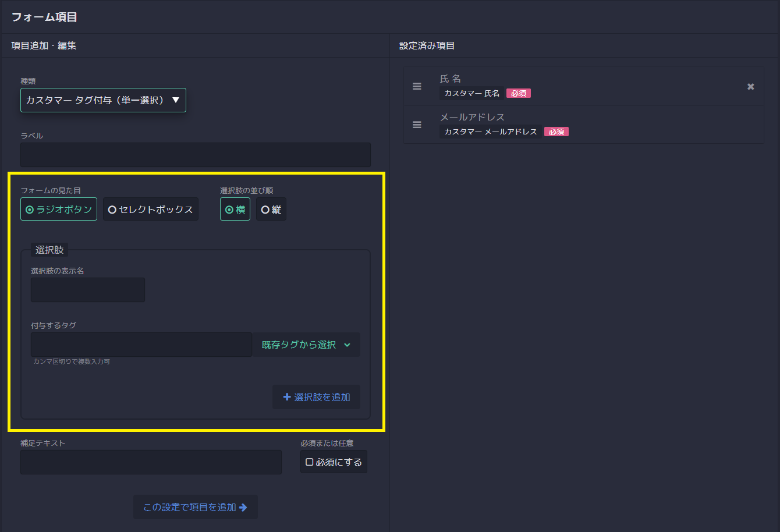Click the 補足テキスト input field
Screen dimensions: 780x532
150,462
